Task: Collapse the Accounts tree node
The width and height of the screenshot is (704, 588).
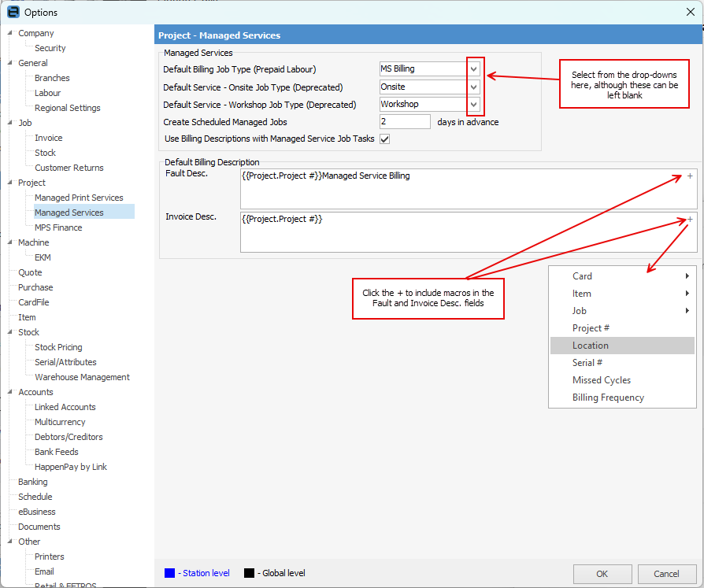Action: click(10, 392)
